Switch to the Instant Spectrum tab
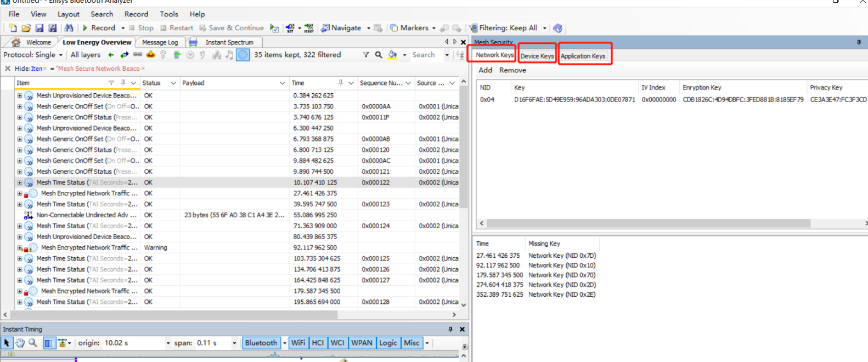The image size is (868, 362). [x=224, y=42]
